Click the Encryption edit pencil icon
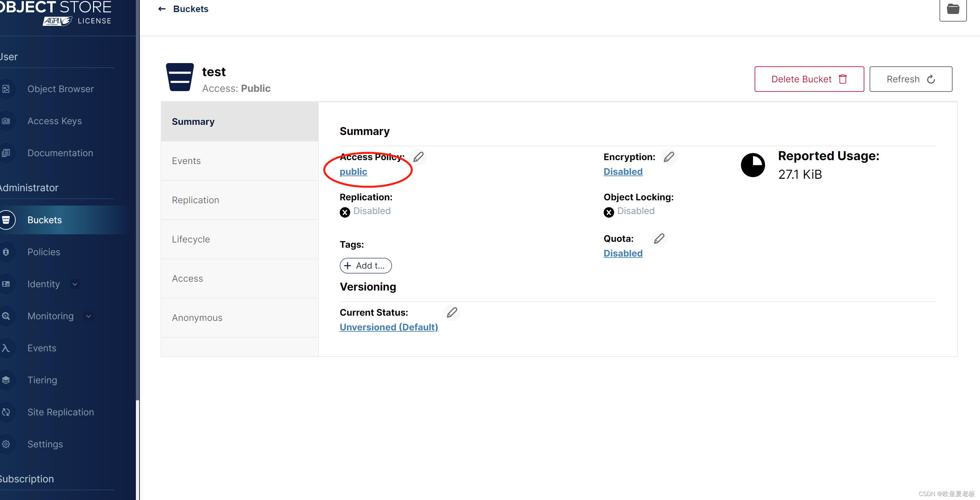This screenshot has height=500, width=980. coord(669,157)
